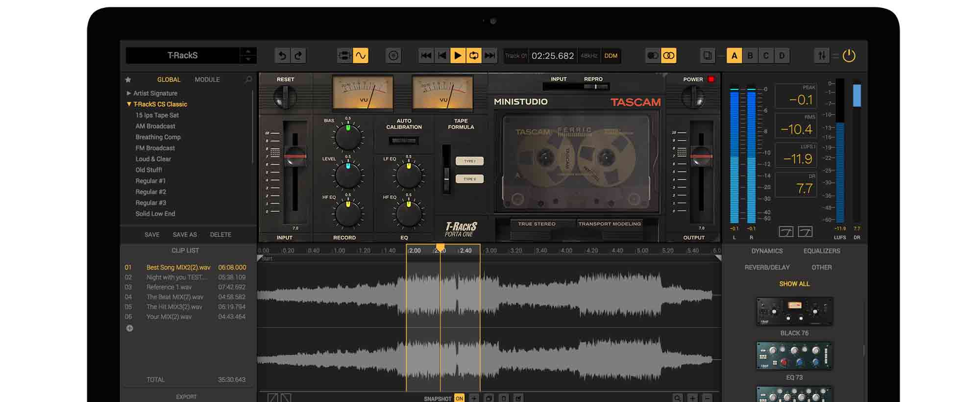
Task: Select the EQ 73 module thumbnail
Action: (794, 356)
